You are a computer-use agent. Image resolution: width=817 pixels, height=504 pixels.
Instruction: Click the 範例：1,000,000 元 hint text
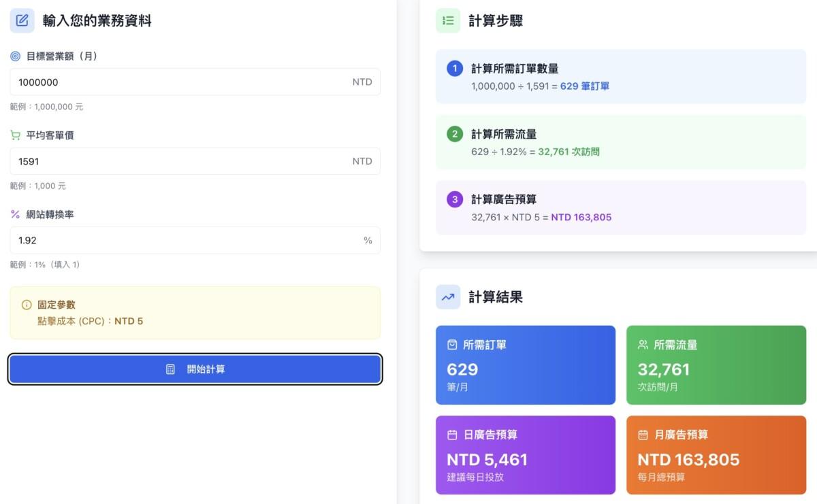pyautogui.click(x=46, y=107)
